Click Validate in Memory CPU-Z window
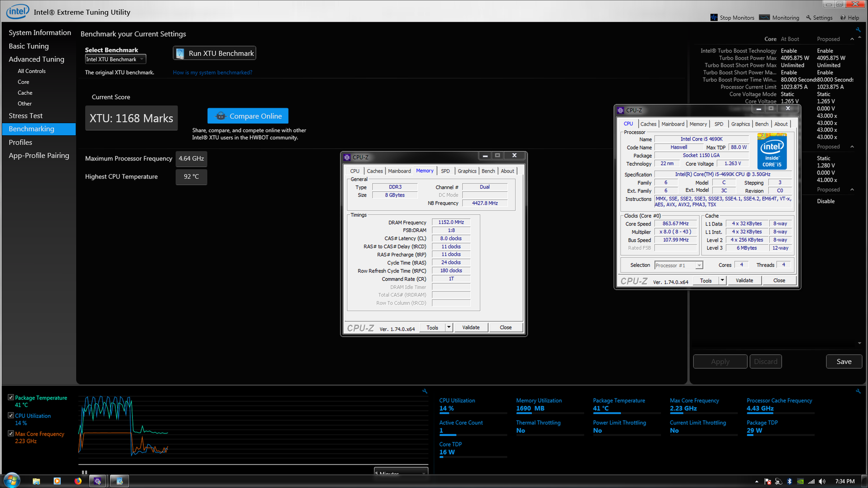 [471, 328]
